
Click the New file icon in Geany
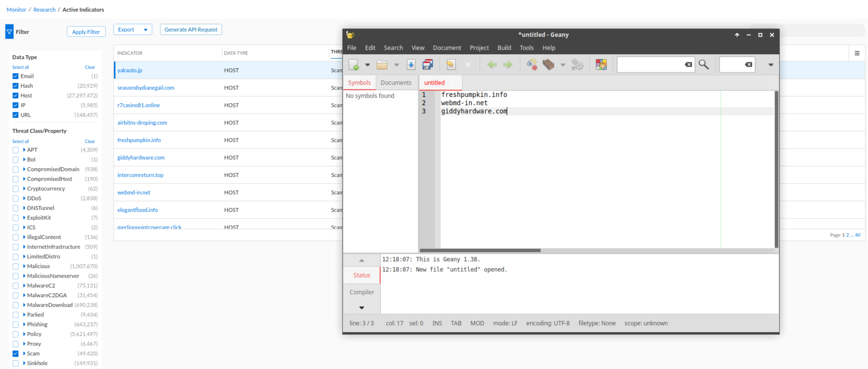354,64
